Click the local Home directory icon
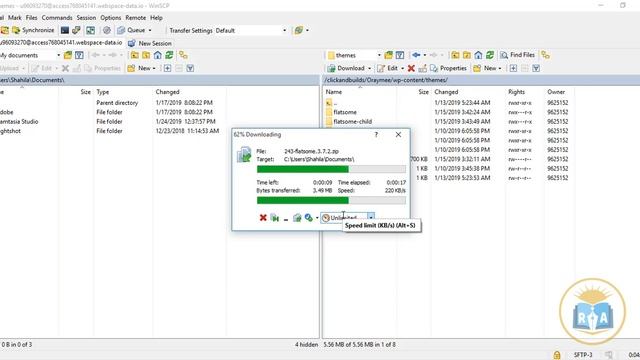The image size is (640, 360). [158, 55]
